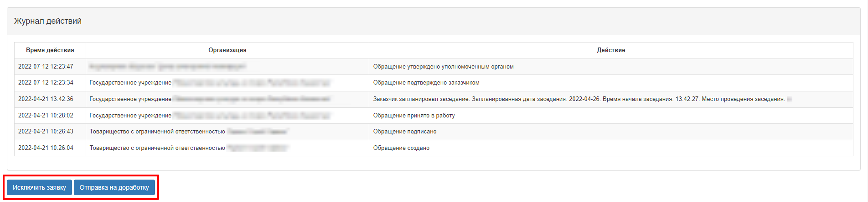Click the Отправка на доработку button
The width and height of the screenshot is (868, 202).
click(x=114, y=187)
